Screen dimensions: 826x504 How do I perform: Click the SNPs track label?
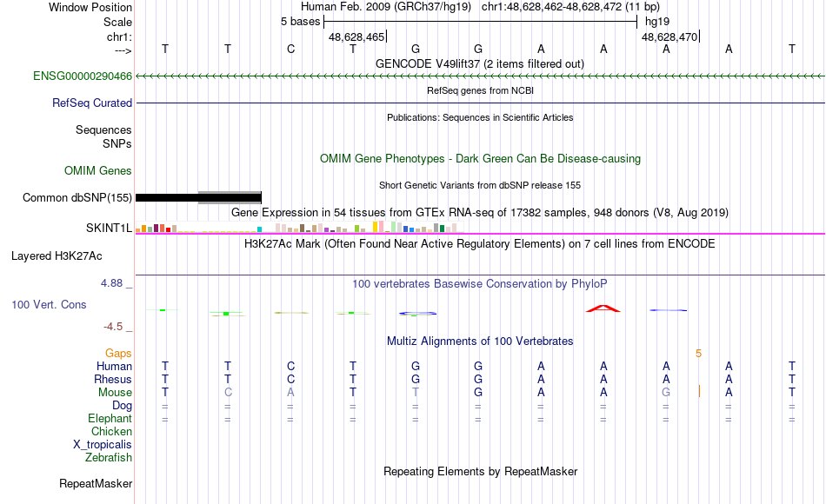[x=117, y=143]
